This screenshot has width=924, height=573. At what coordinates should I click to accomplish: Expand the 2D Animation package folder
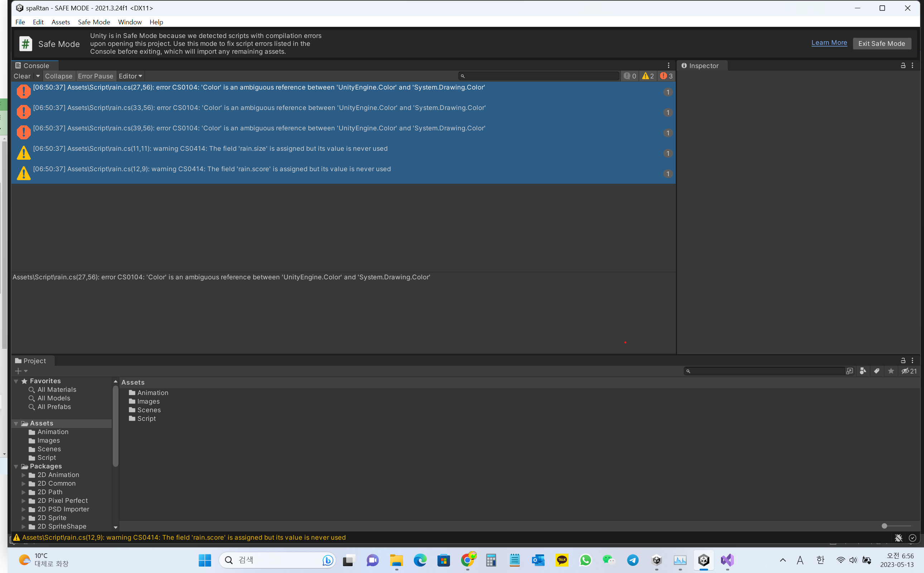pos(24,475)
